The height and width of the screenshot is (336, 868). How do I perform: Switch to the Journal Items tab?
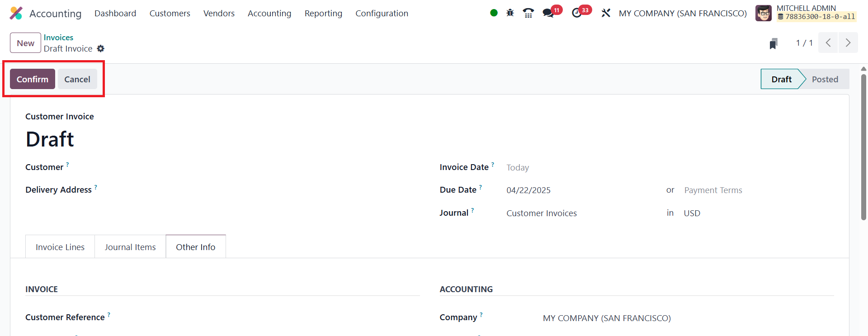[130, 247]
